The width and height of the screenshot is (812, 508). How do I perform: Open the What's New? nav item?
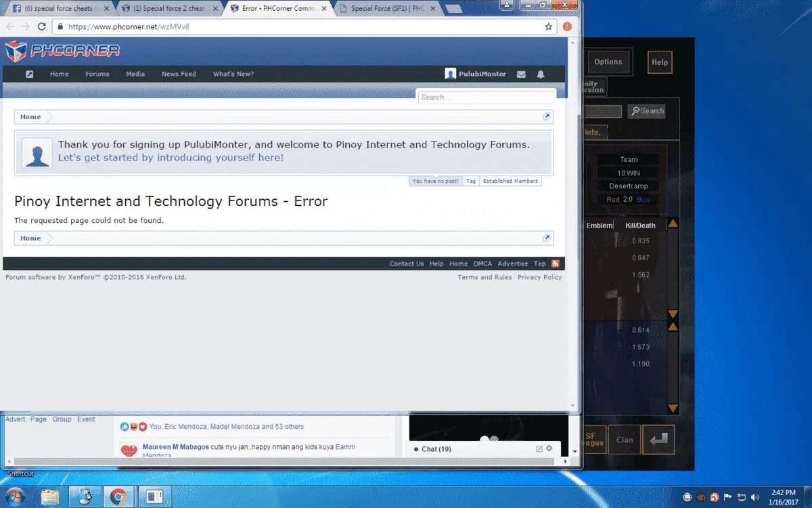pyautogui.click(x=233, y=74)
